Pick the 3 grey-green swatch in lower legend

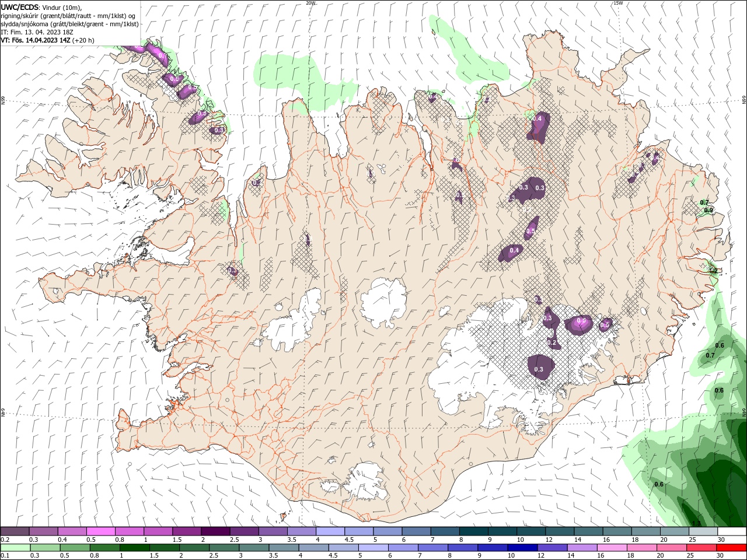click(254, 548)
